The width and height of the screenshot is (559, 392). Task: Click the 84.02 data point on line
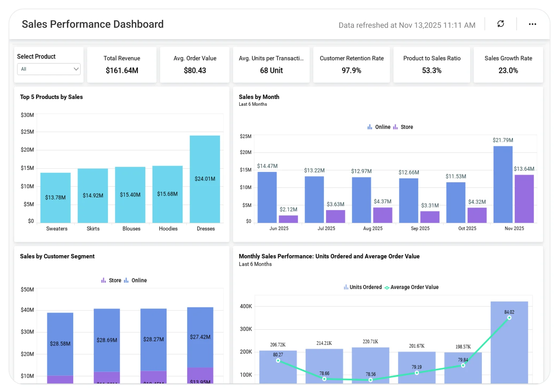509,318
